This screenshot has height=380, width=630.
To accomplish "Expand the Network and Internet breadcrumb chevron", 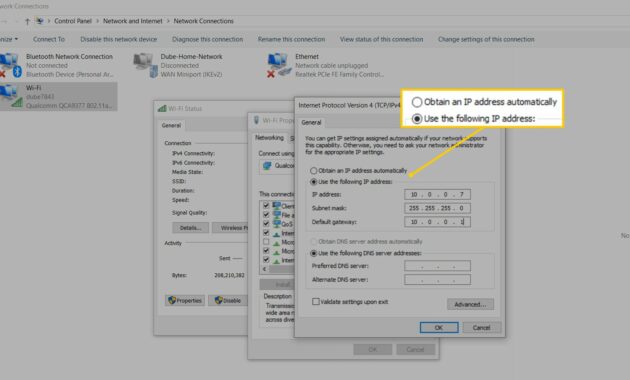I will coord(168,21).
